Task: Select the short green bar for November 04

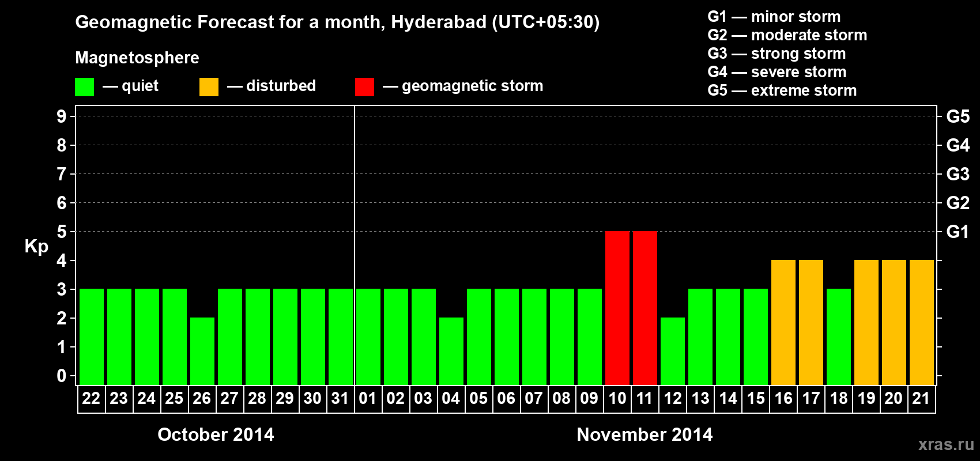Action: click(x=451, y=351)
